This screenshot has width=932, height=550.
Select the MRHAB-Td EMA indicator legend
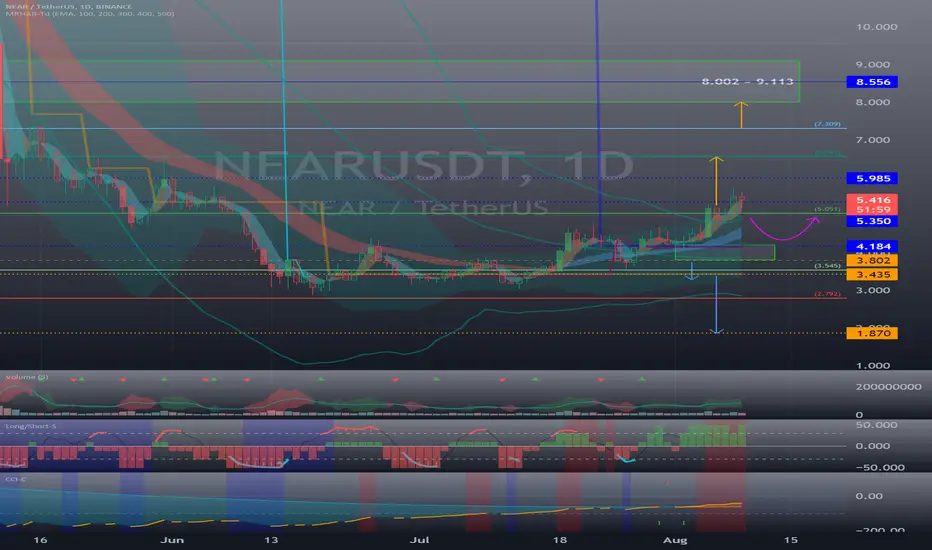(90, 14)
